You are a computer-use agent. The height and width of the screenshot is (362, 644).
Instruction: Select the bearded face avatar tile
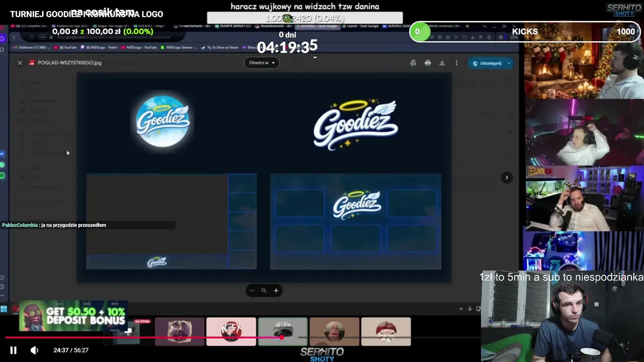point(180,332)
